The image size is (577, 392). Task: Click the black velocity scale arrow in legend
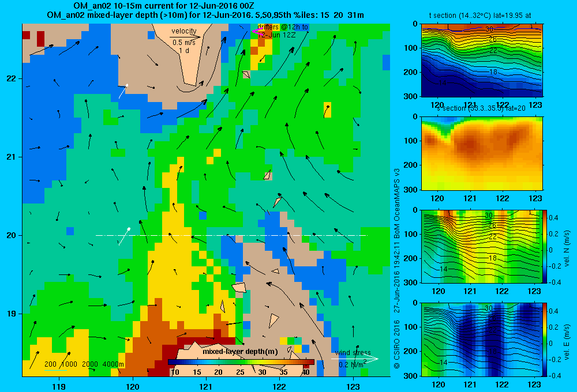coord(185,37)
